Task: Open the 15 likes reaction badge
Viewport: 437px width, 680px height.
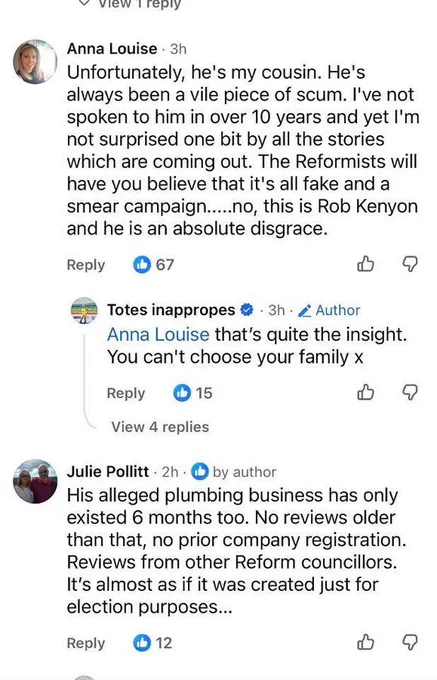Action: coord(192,392)
